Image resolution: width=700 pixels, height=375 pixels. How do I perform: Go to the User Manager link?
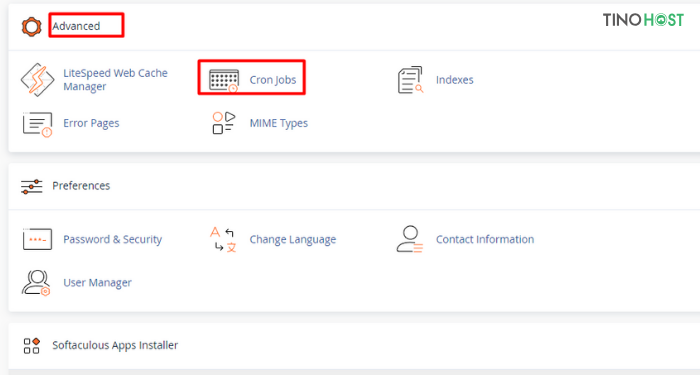97,283
